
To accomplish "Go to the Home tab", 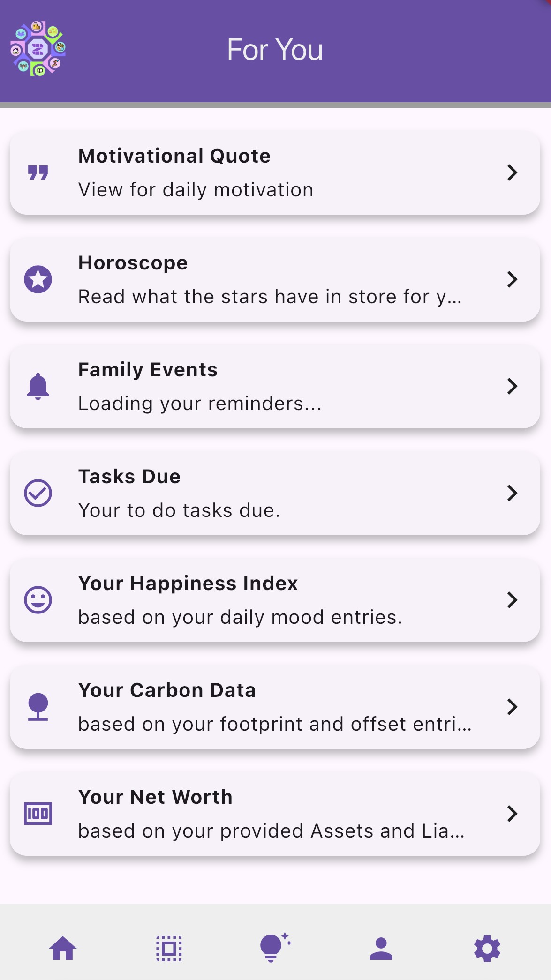I will 63,948.
